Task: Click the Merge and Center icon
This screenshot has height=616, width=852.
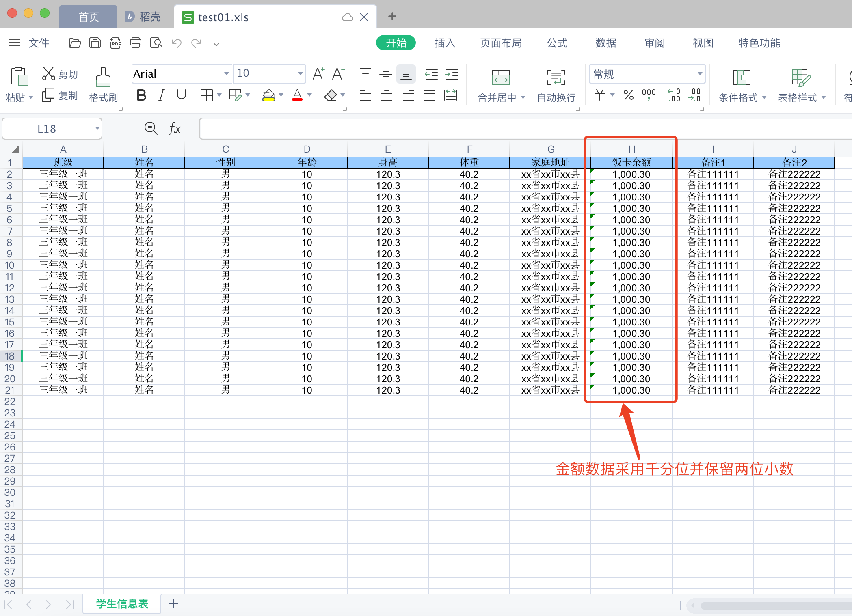Action: [x=501, y=77]
